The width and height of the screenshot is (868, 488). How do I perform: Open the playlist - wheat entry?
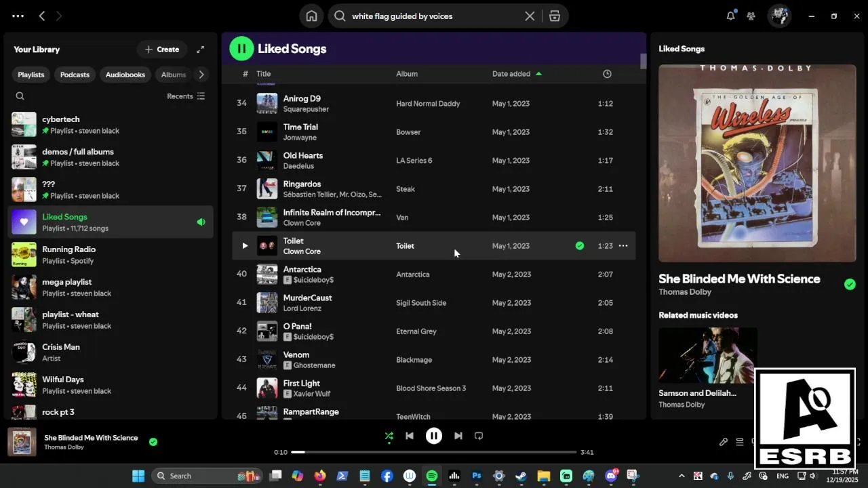click(111, 320)
